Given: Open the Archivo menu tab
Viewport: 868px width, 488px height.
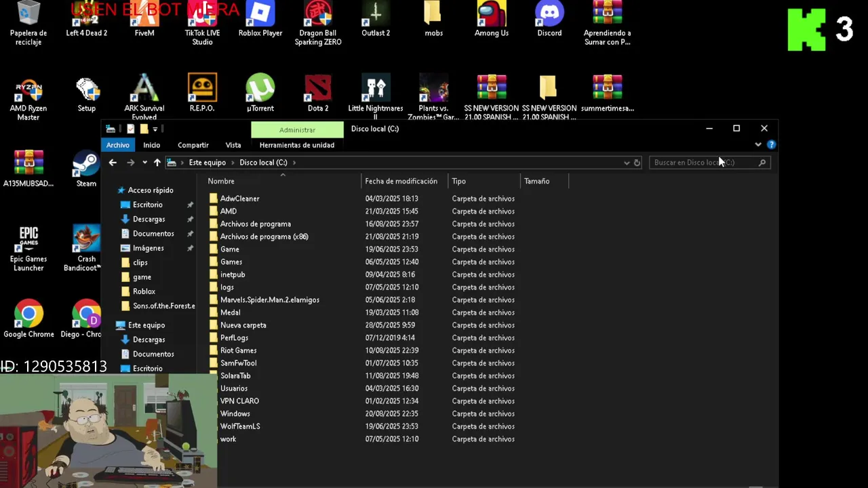Looking at the screenshot, I should click(117, 145).
